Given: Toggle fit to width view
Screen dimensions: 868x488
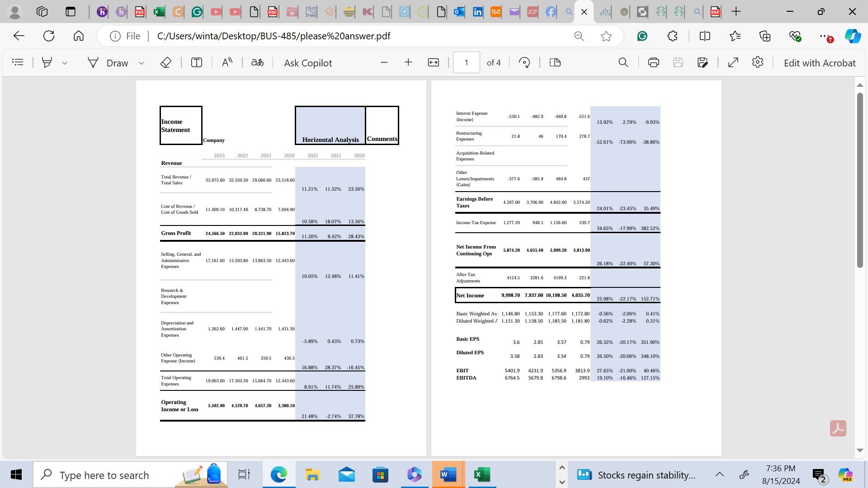Looking at the screenshot, I should 434,63.
